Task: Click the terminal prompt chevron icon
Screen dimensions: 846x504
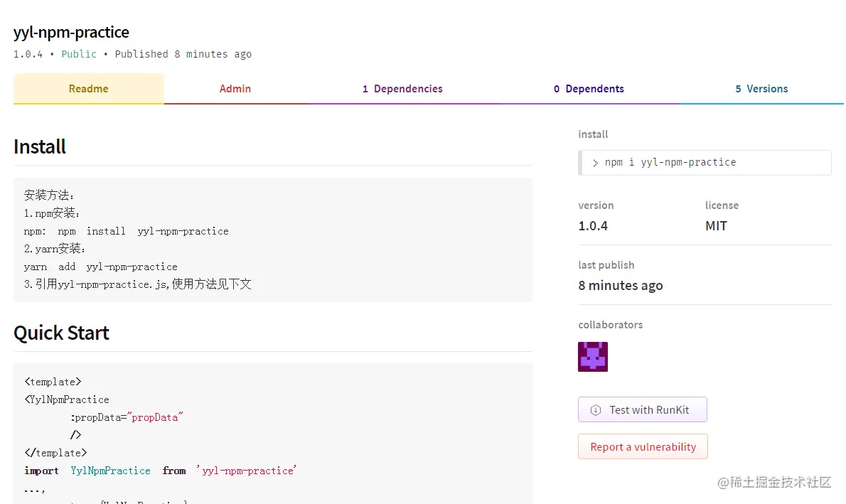Action: [x=595, y=163]
